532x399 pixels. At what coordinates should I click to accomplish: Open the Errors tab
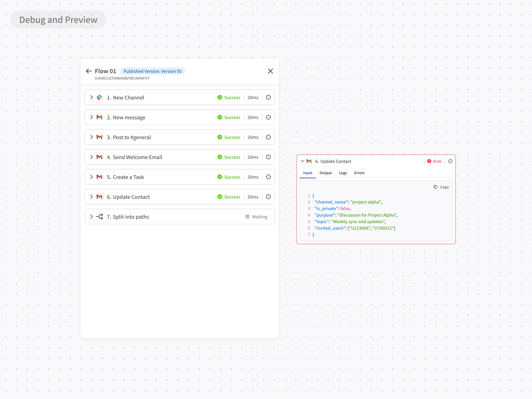tap(359, 173)
